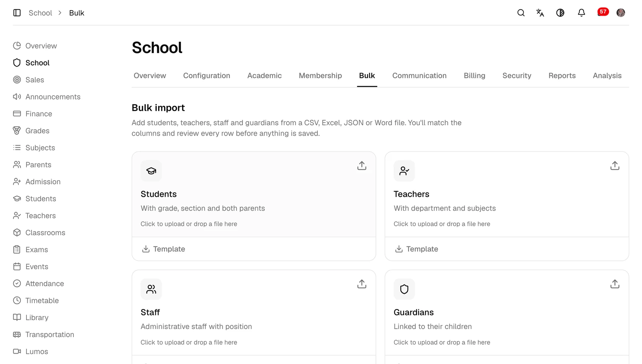Open the user avatar menu
This screenshot has width=642, height=364.
pyautogui.click(x=620, y=13)
